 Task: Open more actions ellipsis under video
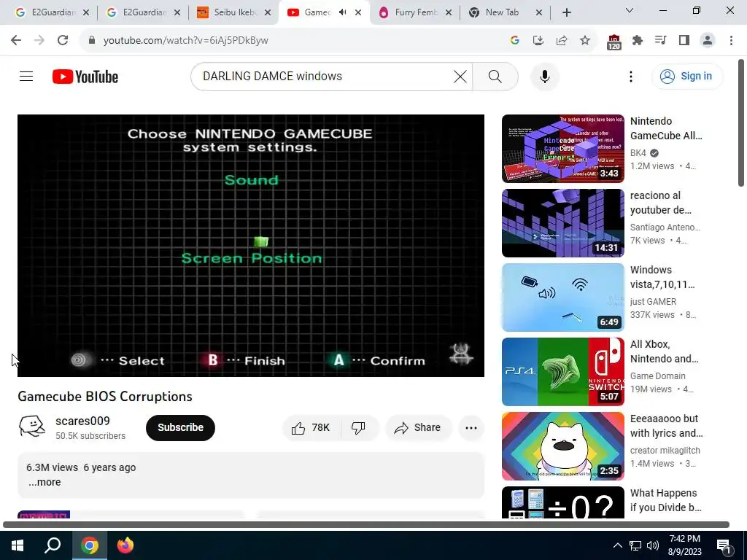471,427
